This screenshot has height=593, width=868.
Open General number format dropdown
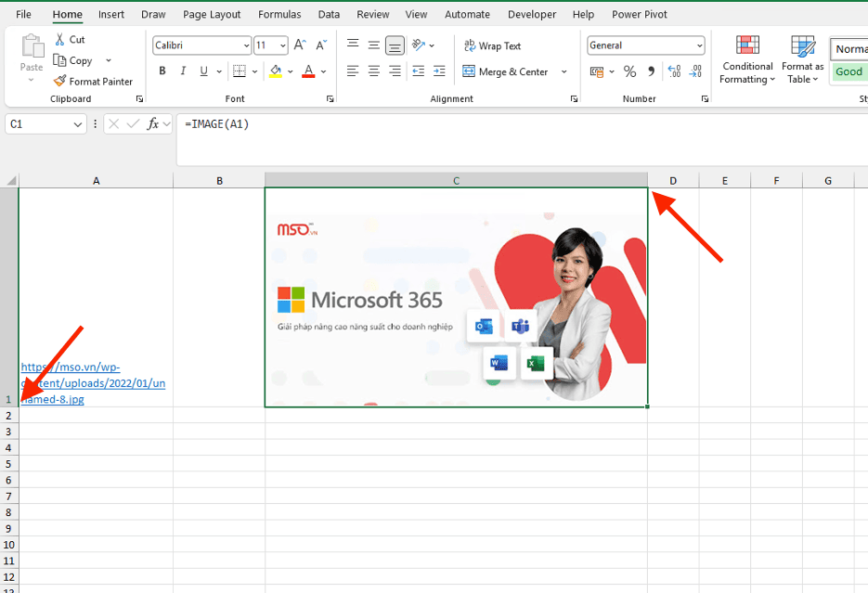tap(700, 45)
